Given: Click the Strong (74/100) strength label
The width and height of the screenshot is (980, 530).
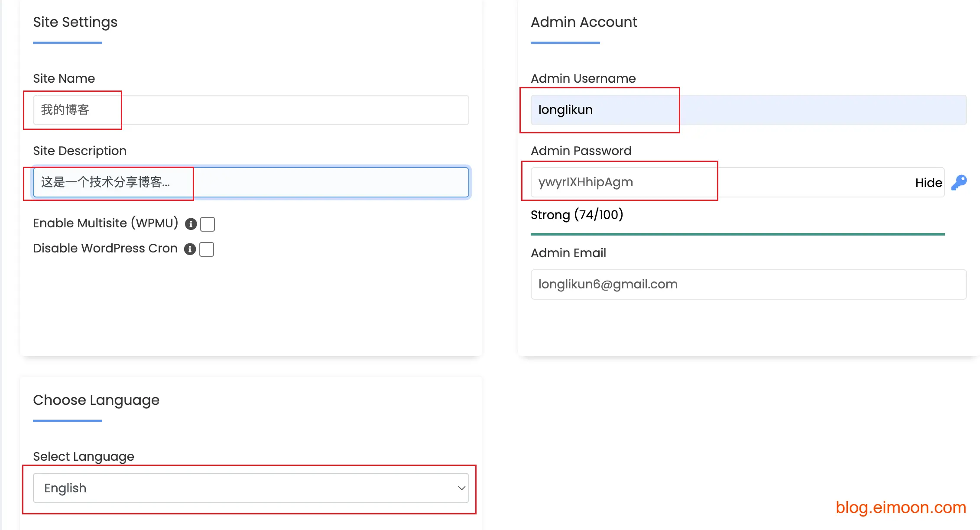Looking at the screenshot, I should point(577,215).
